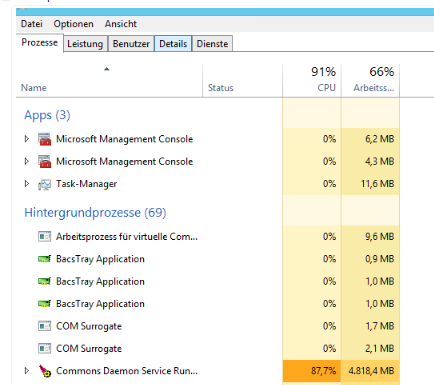434x385 pixels.
Task: Click the 9,6 MB memory value
Action: (x=380, y=237)
